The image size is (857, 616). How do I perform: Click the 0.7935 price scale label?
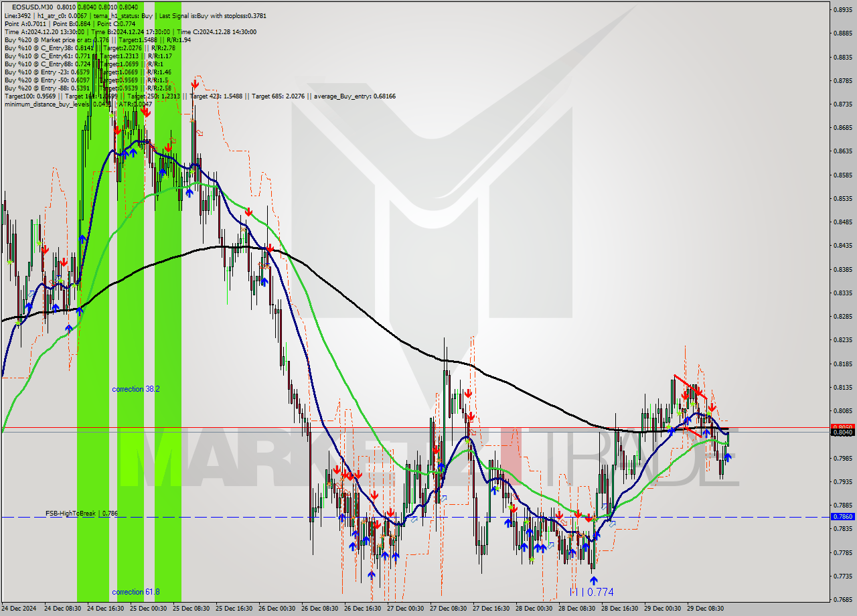(x=842, y=481)
